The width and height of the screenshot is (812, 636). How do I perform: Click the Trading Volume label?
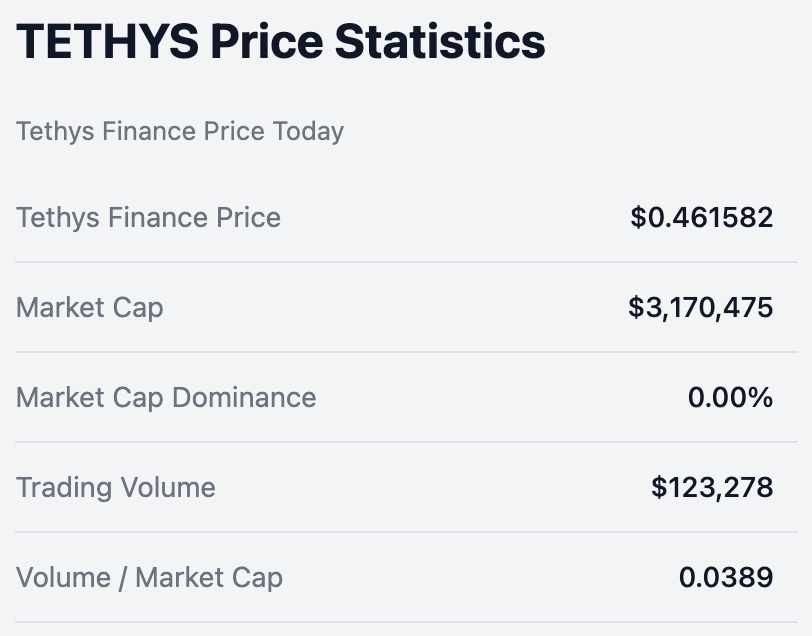(x=116, y=488)
